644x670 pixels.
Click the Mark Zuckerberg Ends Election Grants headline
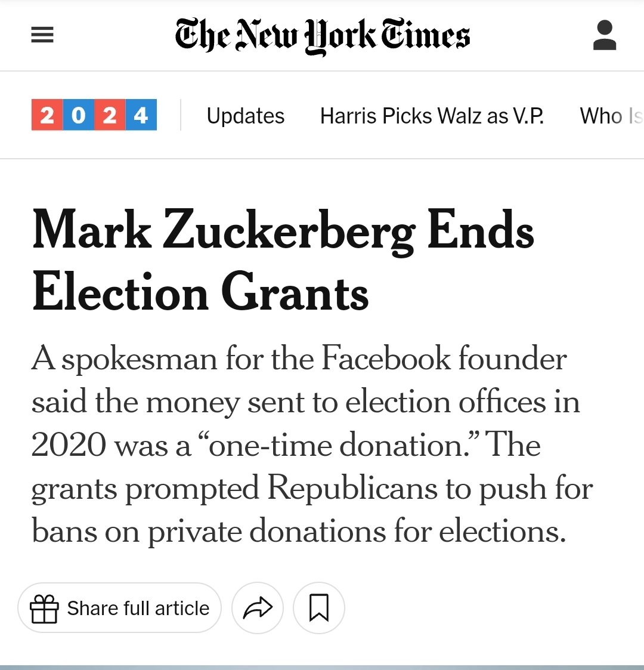(x=283, y=261)
